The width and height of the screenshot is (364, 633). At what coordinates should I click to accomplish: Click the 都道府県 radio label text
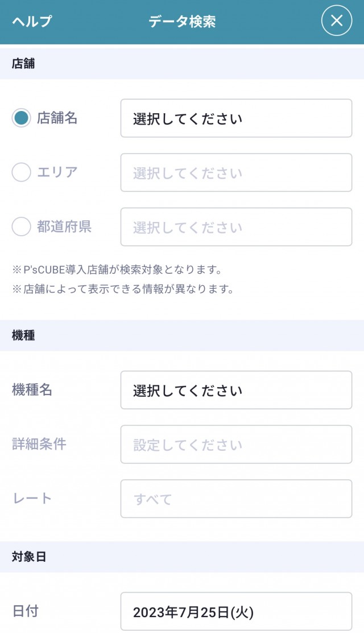click(x=64, y=227)
